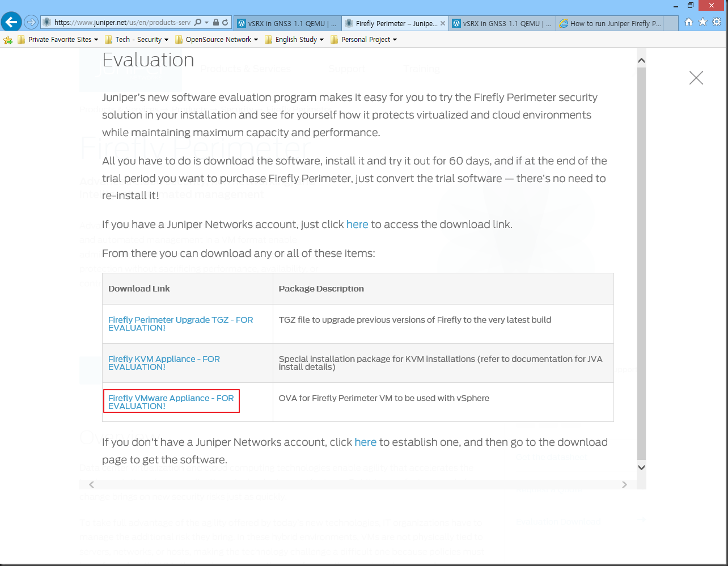Close the Evaluation popup with the X icon
The height and width of the screenshot is (566, 728).
696,78
